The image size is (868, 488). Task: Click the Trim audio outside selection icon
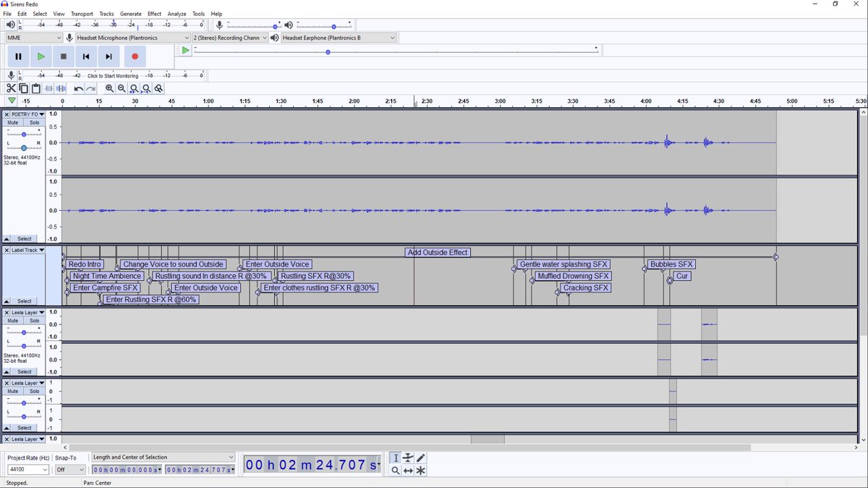tap(49, 88)
